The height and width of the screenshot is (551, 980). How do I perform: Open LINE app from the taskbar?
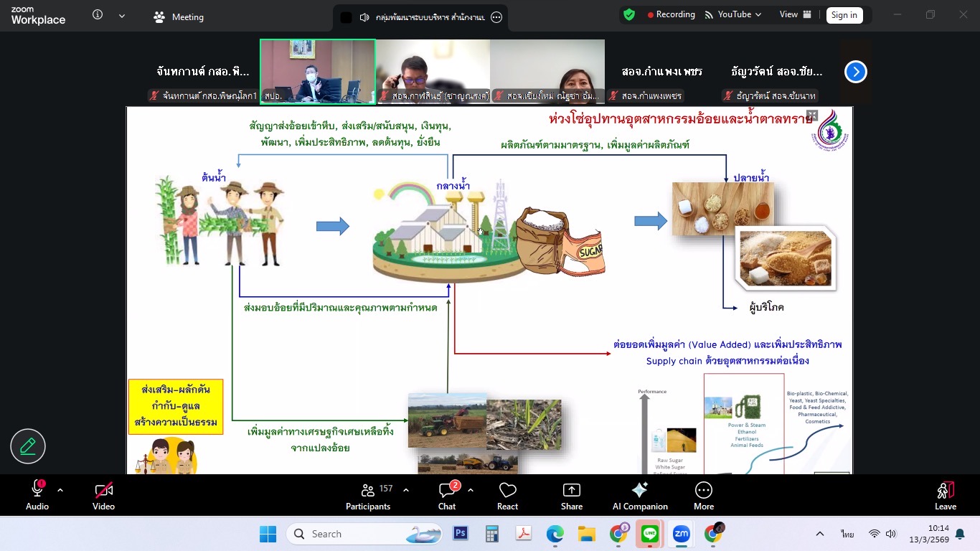point(650,534)
